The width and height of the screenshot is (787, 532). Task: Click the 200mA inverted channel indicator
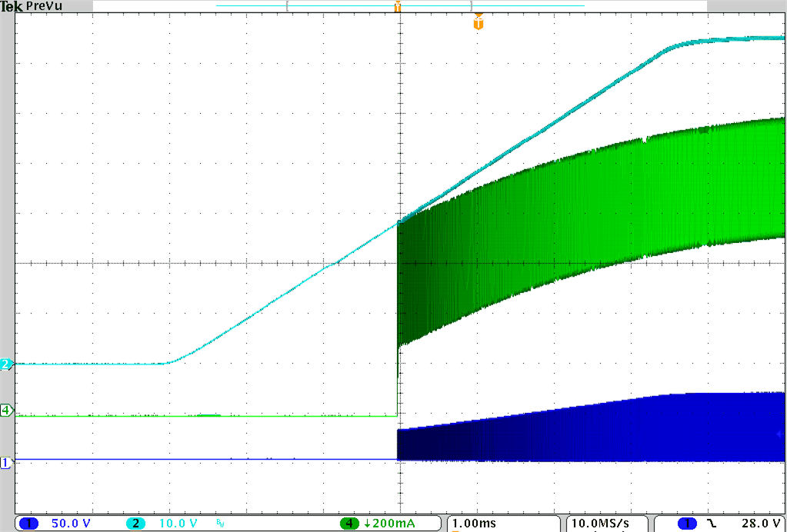pyautogui.click(x=367, y=523)
